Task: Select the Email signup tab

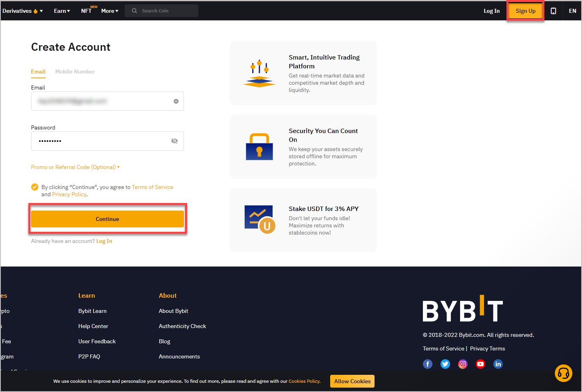Action: [x=38, y=72]
